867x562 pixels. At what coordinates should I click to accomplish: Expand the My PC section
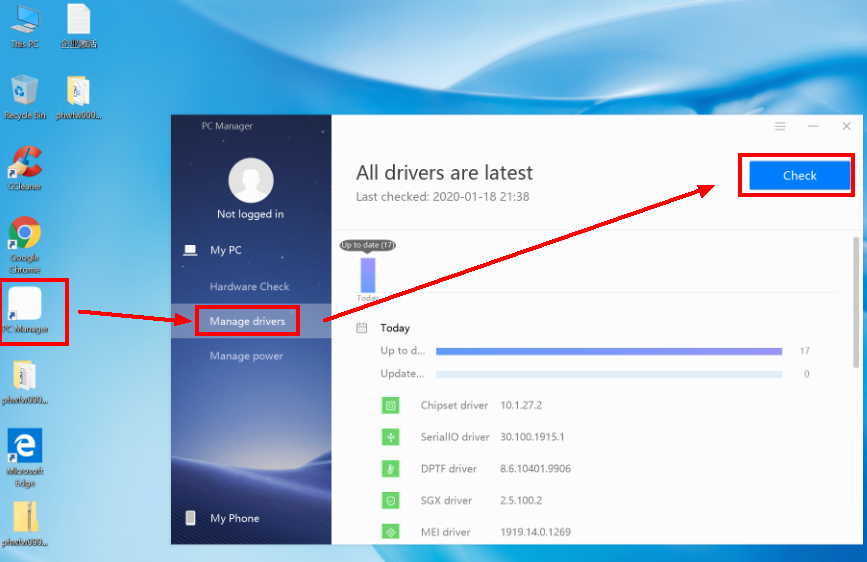click(x=225, y=250)
